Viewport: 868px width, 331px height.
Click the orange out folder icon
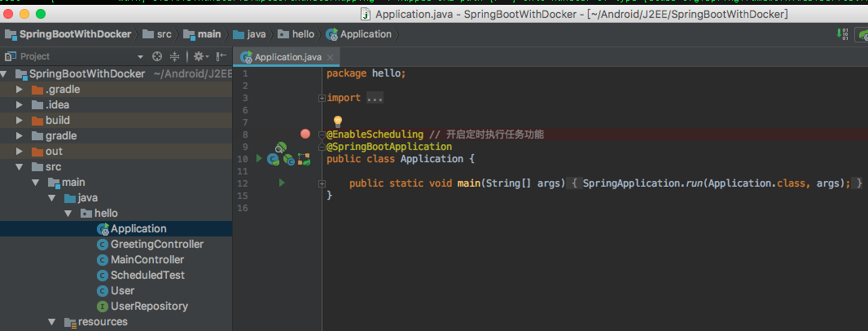[37, 152]
